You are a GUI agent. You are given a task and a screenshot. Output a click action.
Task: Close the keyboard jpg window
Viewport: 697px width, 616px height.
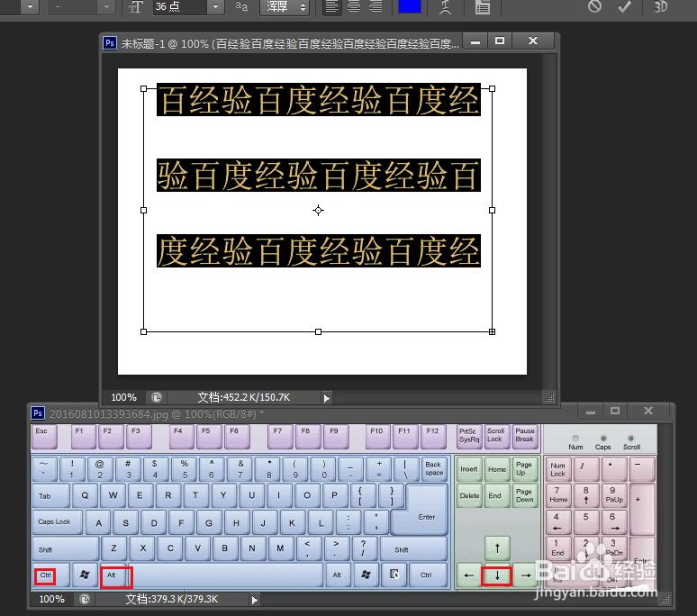click(x=648, y=412)
